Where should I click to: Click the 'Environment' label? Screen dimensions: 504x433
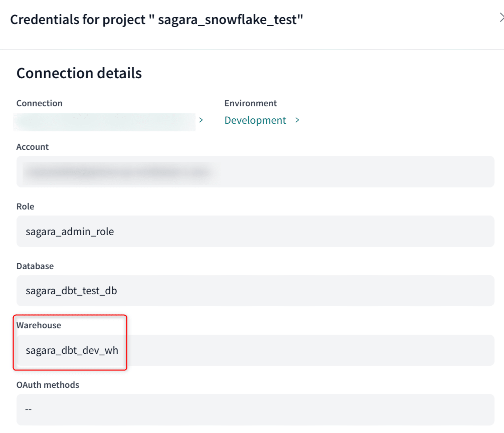tap(250, 103)
